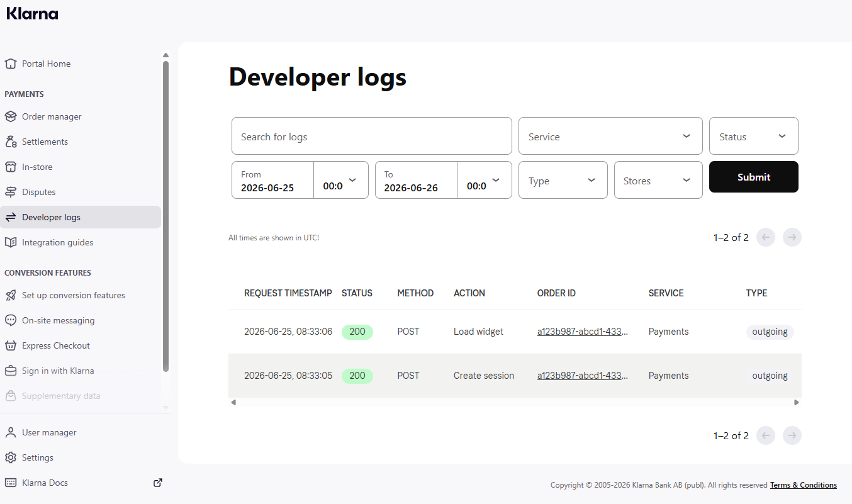
Task: Click the Search for logs field
Action: pos(372,136)
